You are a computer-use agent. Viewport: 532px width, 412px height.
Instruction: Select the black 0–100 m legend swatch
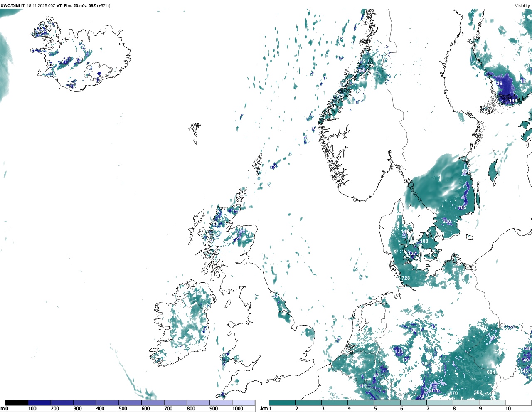(x=17, y=402)
